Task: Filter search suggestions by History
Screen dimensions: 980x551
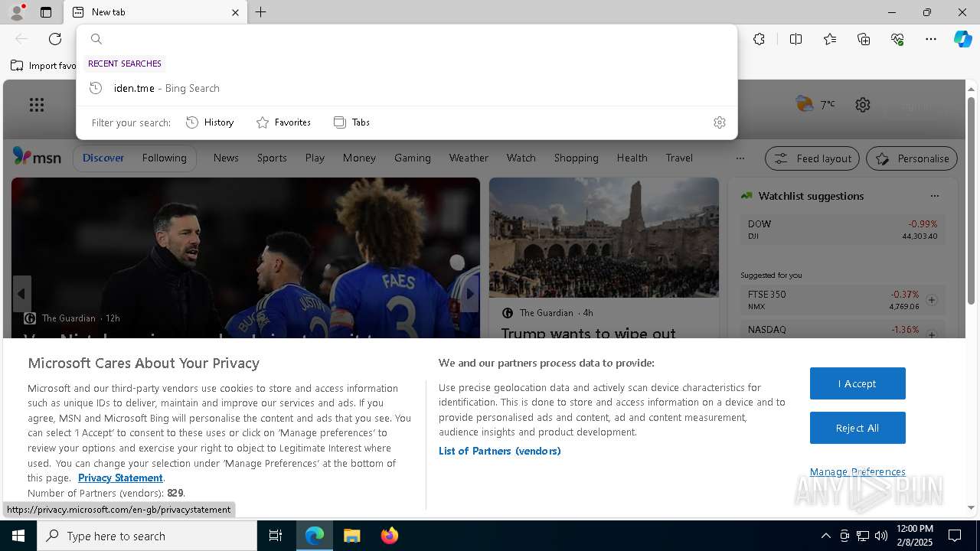Action: [x=210, y=122]
